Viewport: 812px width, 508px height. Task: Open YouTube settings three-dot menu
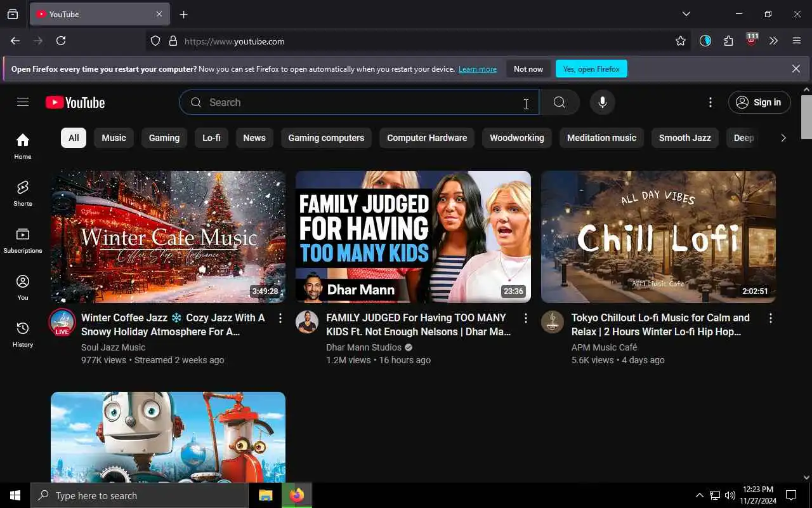[710, 102]
